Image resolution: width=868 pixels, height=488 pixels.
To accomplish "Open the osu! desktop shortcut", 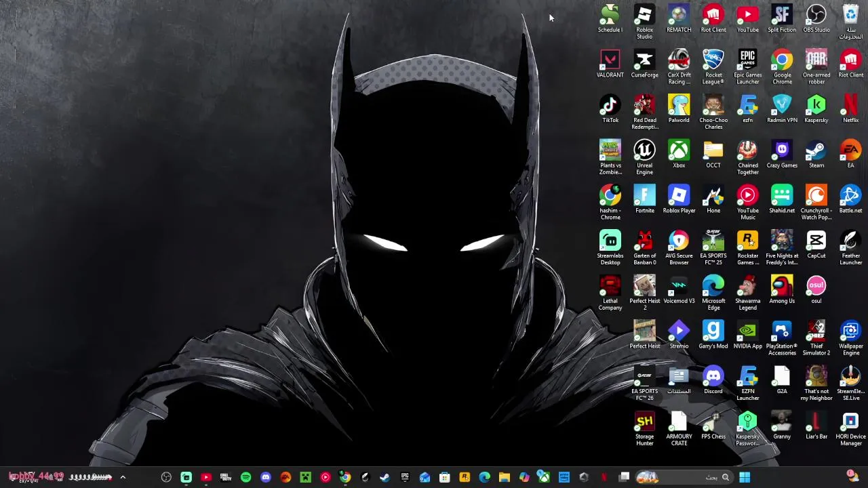I will click(x=816, y=290).
